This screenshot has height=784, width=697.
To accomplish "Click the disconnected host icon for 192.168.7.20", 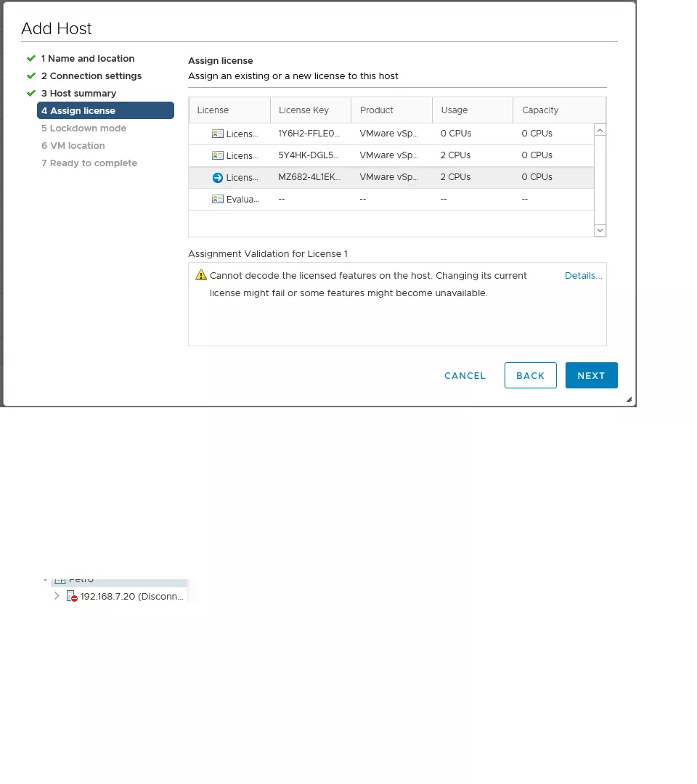I will point(72,596).
